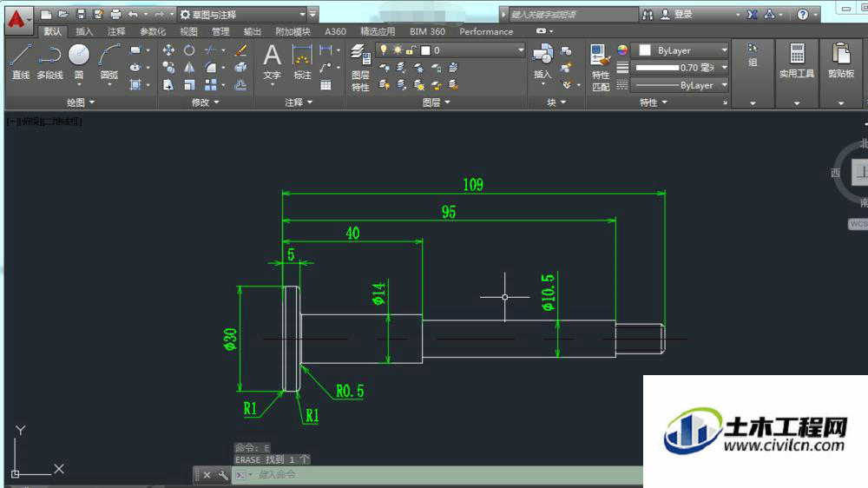This screenshot has width=868, height=488.
Task: Click the help question mark button
Action: 803,15
